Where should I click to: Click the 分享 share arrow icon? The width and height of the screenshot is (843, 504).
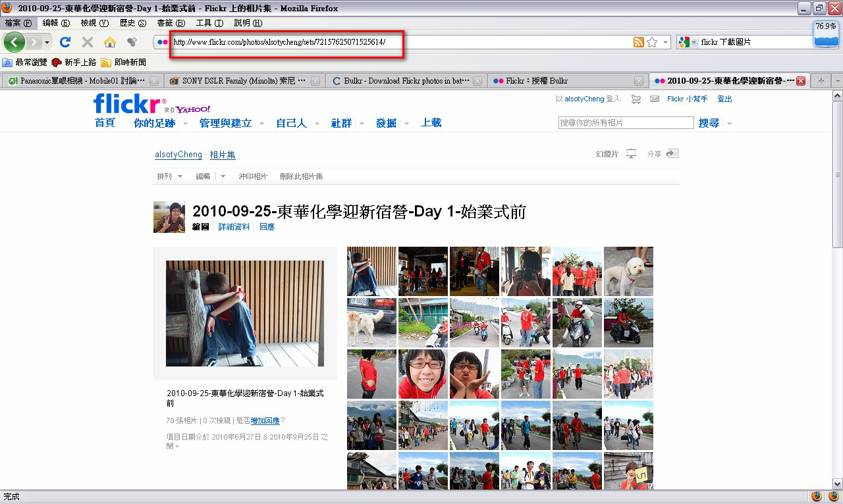click(672, 154)
